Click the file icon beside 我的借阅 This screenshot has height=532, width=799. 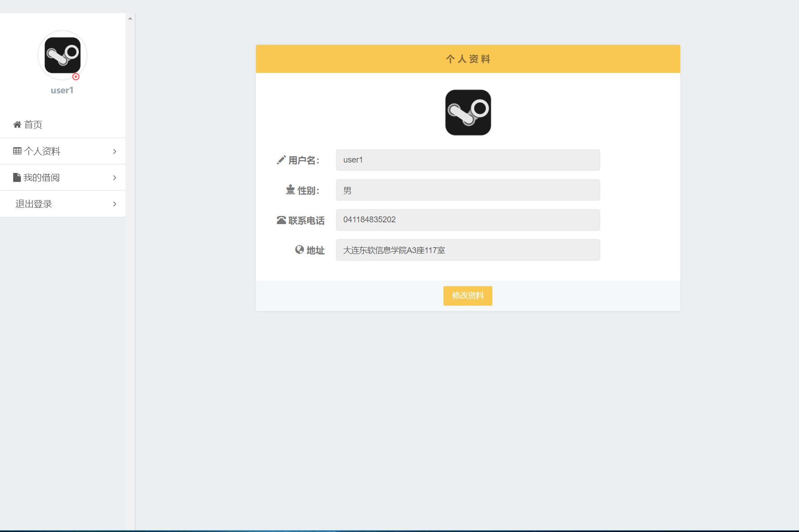[x=17, y=177]
